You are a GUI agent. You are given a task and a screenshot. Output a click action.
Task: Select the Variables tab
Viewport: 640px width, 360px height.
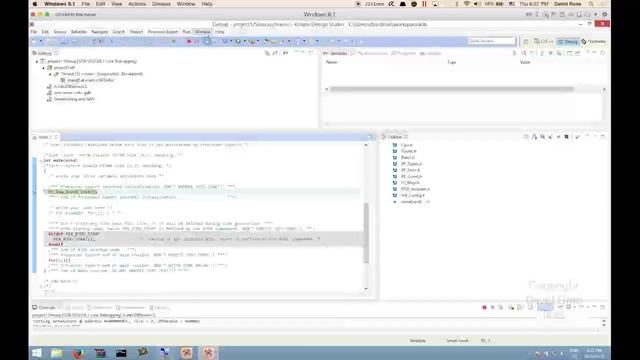pos(336,53)
